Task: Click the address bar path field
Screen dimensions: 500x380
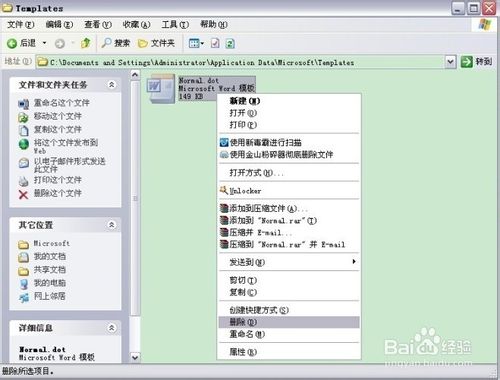Action: (x=241, y=62)
